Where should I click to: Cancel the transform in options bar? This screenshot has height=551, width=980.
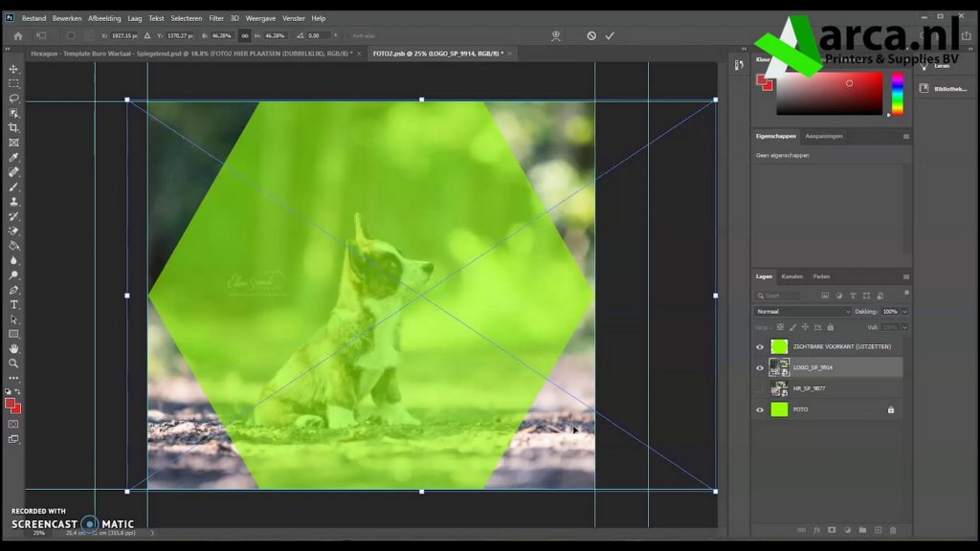591,35
